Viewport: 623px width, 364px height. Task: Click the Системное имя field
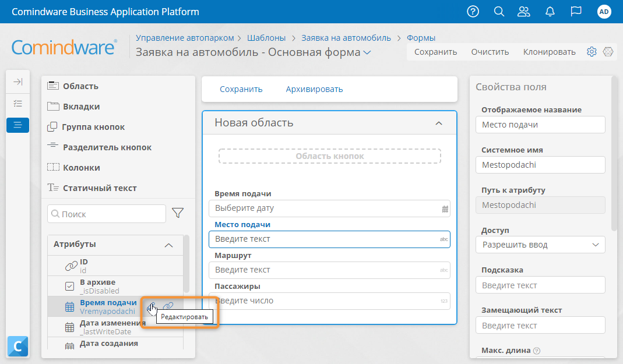(x=540, y=165)
